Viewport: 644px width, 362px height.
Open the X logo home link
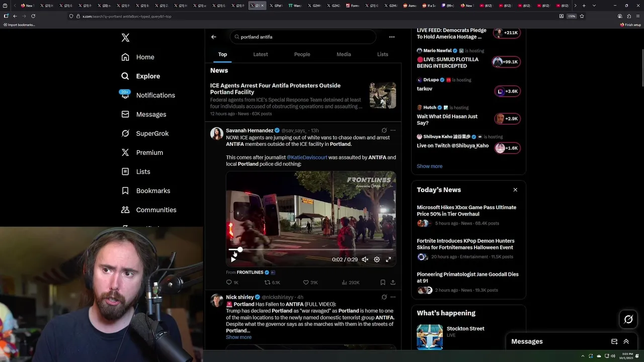coord(125,38)
